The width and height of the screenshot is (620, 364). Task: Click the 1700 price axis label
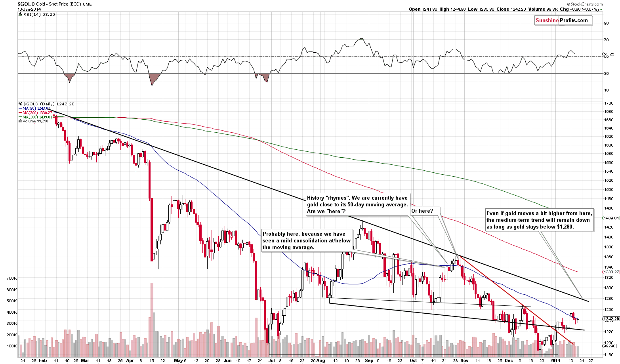point(609,103)
